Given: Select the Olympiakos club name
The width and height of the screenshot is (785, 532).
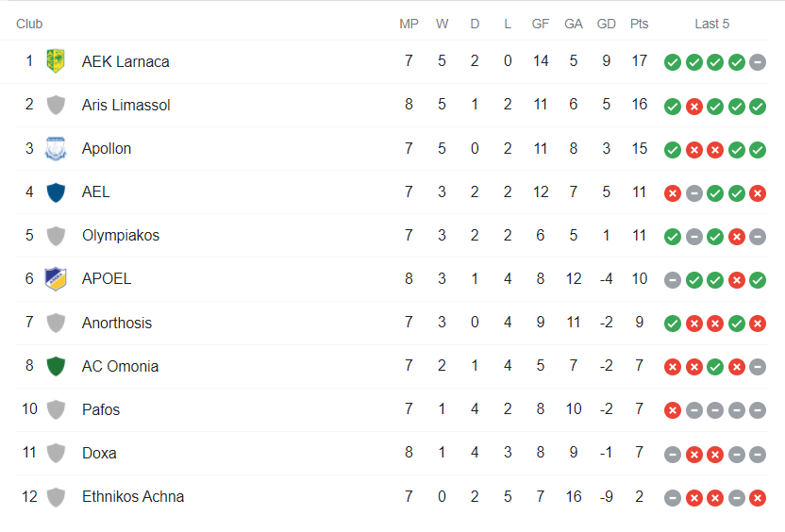Looking at the screenshot, I should pos(121,235).
